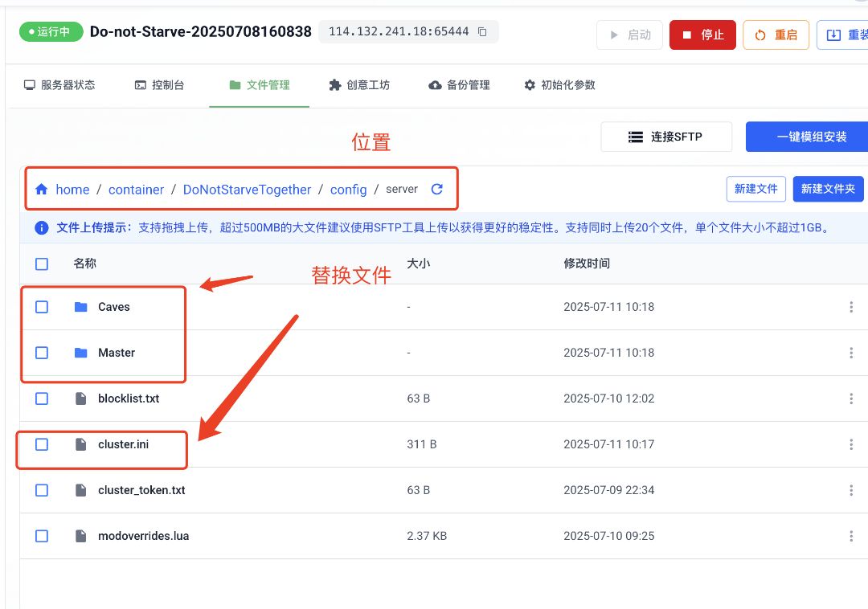
Task: Open the 创意工坊 tab
Action: click(x=359, y=85)
